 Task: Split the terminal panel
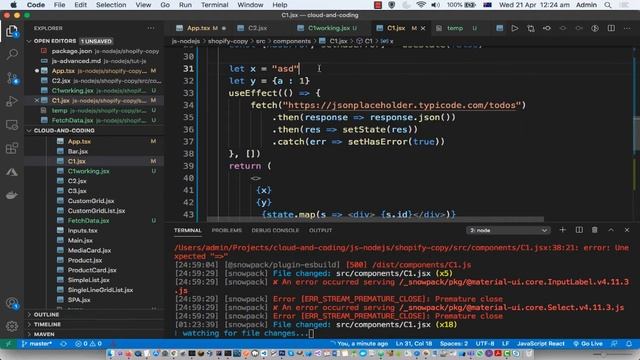(579, 230)
